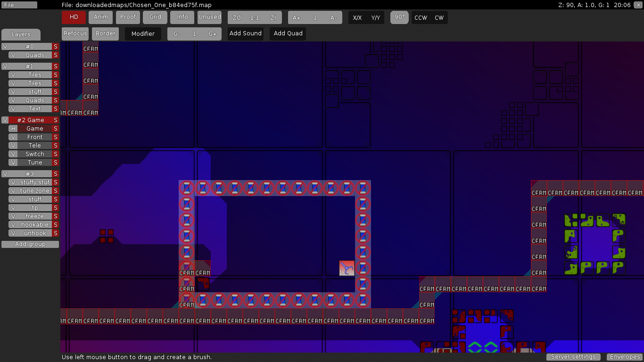Click the Add group button
This screenshot has width=644, height=362.
point(30,244)
